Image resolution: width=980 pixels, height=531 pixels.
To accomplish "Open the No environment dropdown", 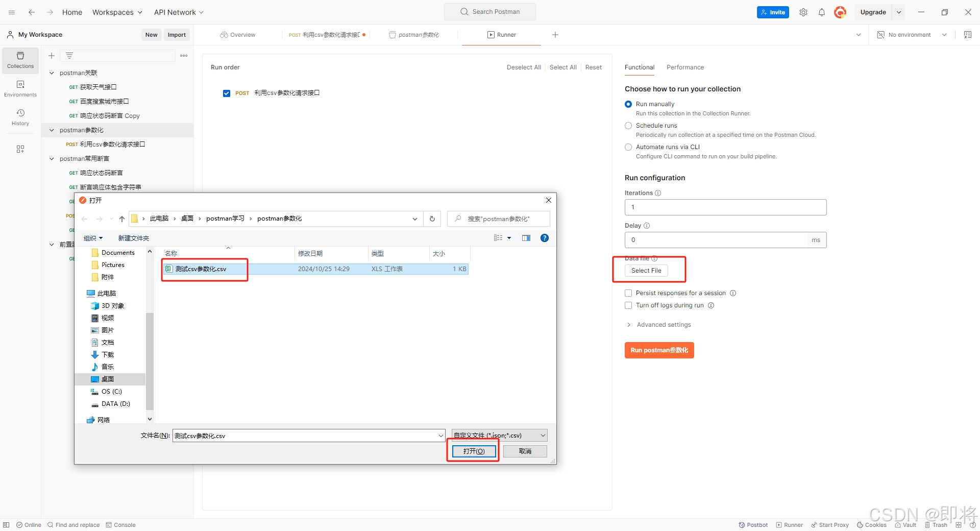I will pos(912,35).
